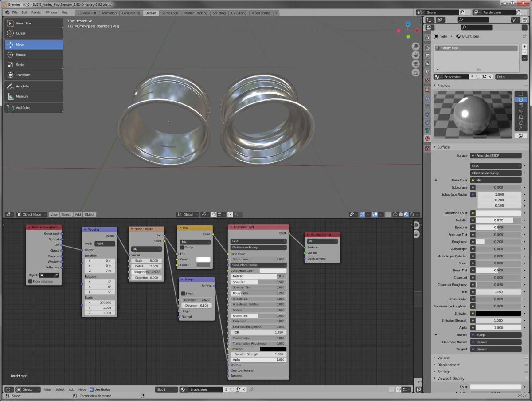Open the Mix blend type dropdown in node

point(195,242)
